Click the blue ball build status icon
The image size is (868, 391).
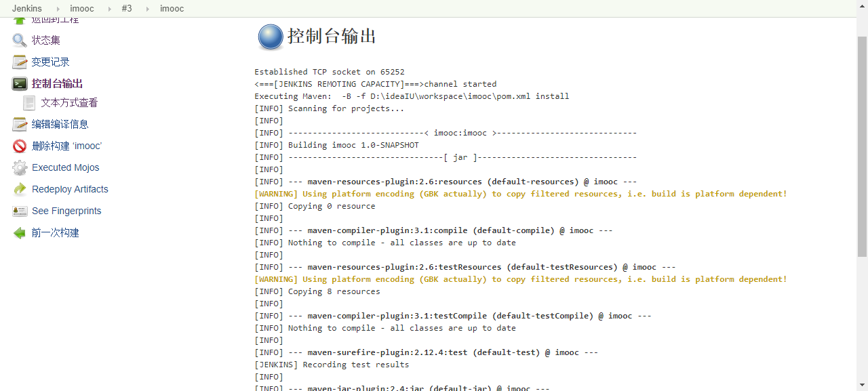pos(271,37)
